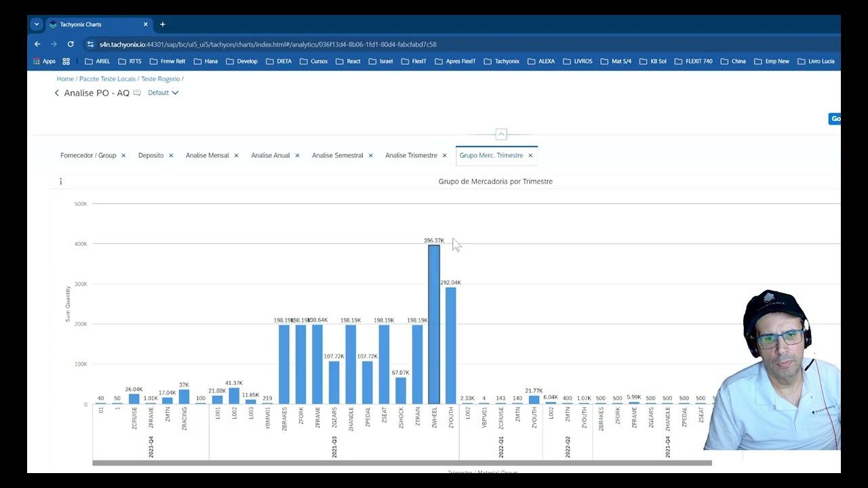Viewport: 868px width, 488px height.
Task: Open the KB Sol bookmark folder
Action: click(x=652, y=61)
